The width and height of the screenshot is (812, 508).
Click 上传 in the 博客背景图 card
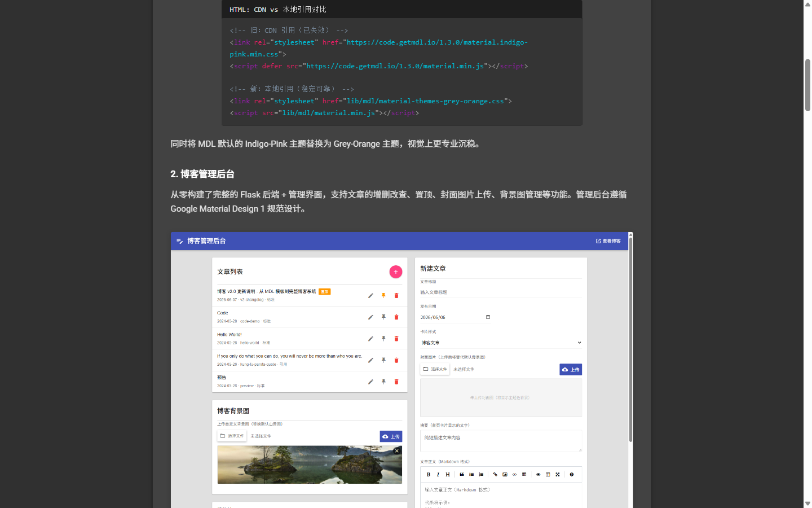[391, 436]
